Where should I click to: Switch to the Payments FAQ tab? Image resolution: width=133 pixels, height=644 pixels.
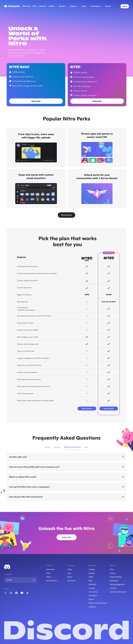(x=57, y=447)
